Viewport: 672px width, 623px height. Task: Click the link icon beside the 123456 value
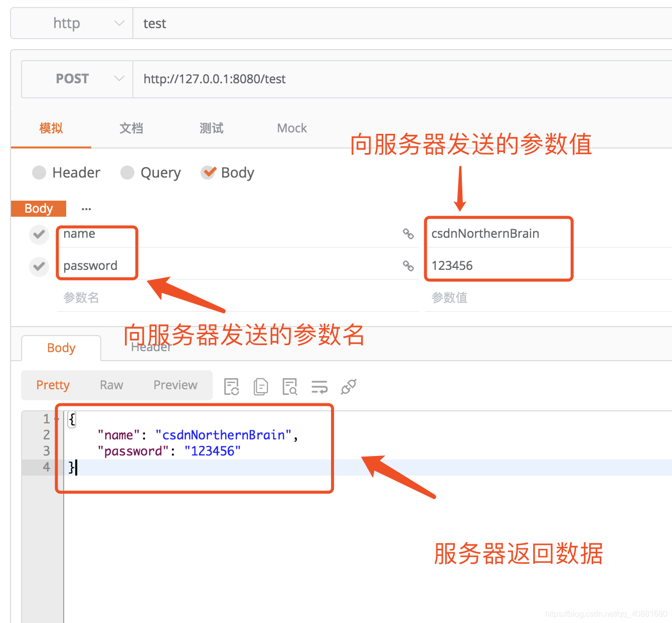[408, 266]
